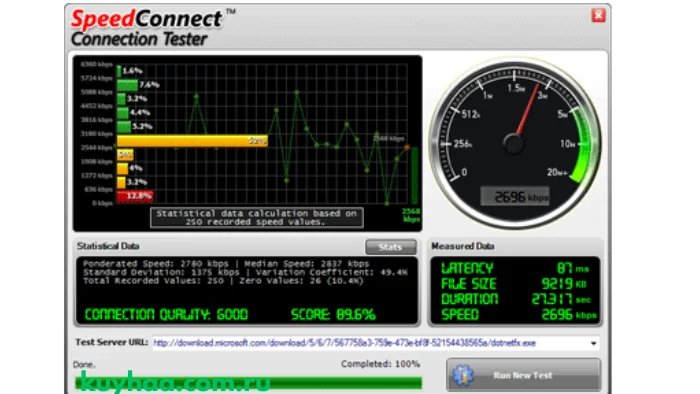Click the LATENCY 87 ms value
The width and height of the screenshot is (700, 394).
573,268
